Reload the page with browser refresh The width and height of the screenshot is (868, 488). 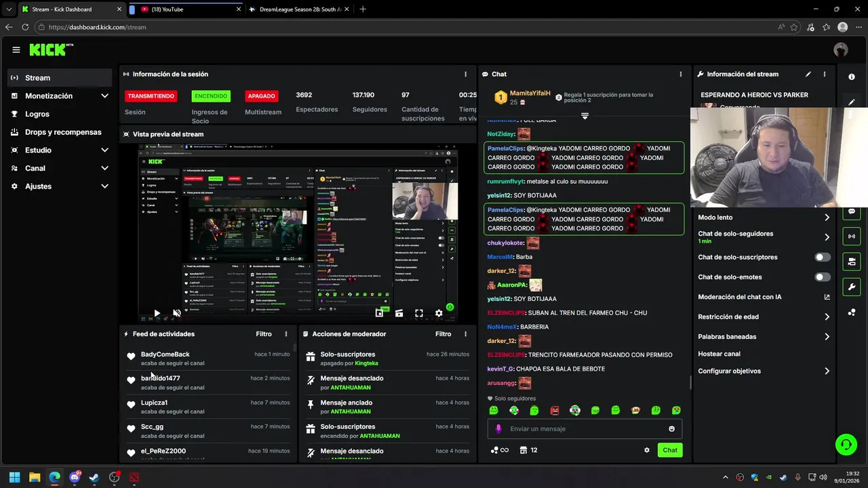point(25,27)
